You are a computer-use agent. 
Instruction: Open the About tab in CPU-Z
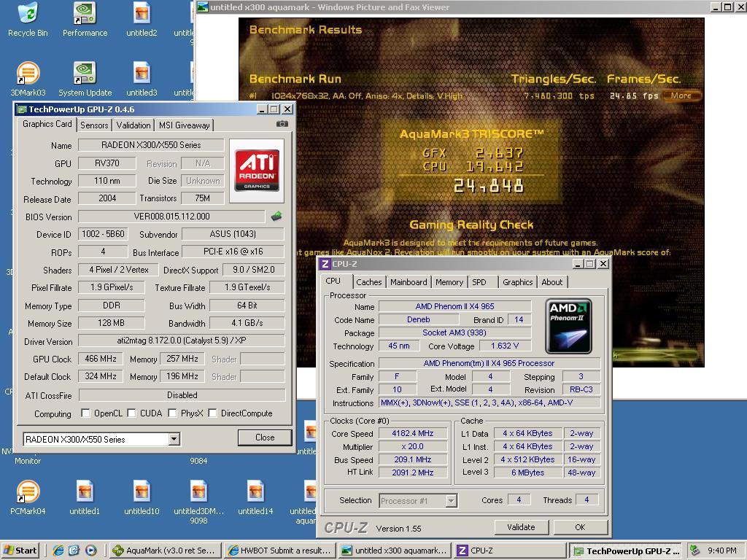552,282
